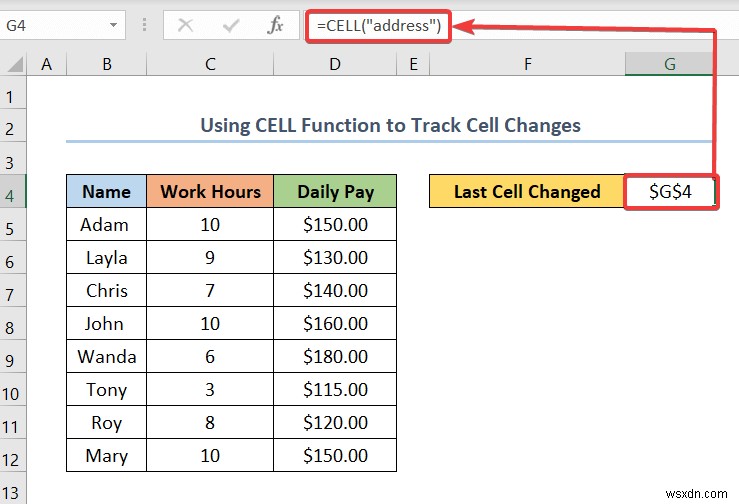Click Layla's daily pay $130.00
Image resolution: width=739 pixels, height=504 pixels.
[335, 257]
